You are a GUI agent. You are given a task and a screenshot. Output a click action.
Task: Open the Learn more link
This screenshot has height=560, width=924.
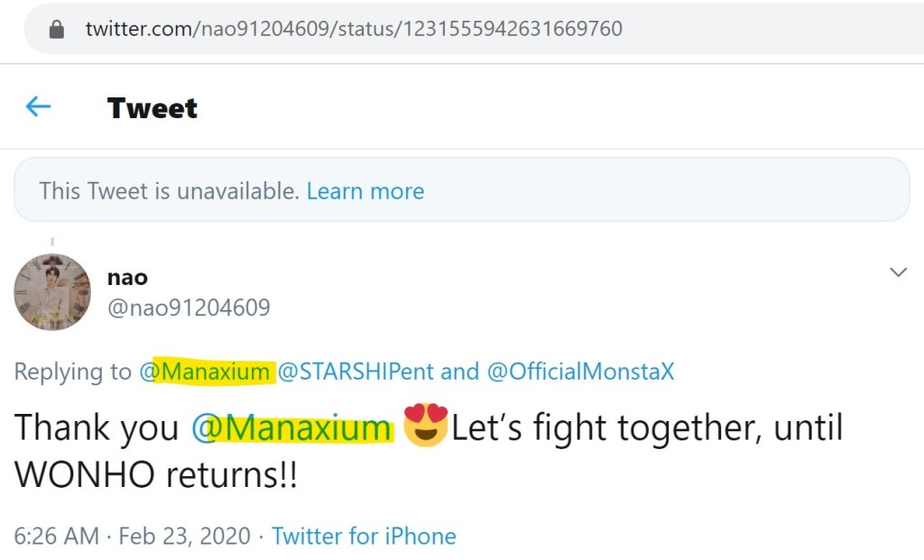pyautogui.click(x=365, y=191)
